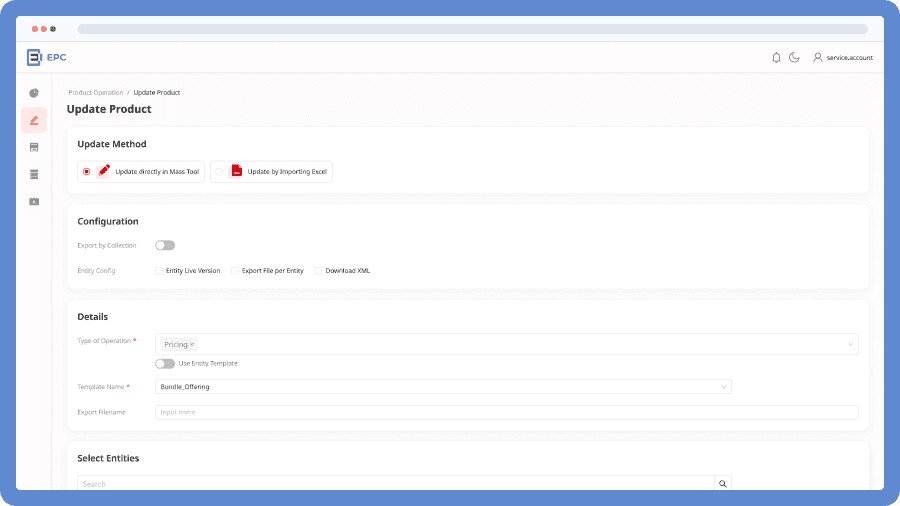
Task: Click the Type of Operation label
Action: tap(104, 341)
